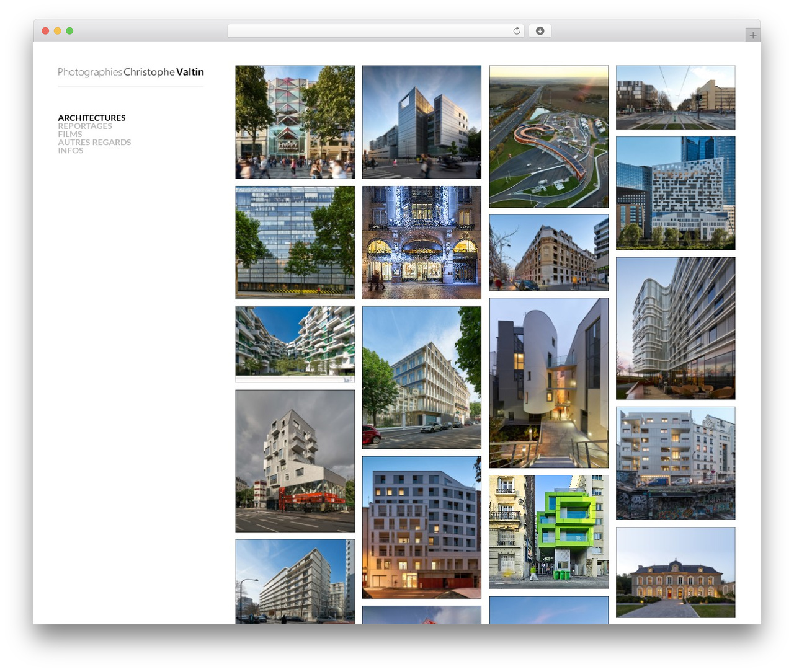This screenshot has width=794, height=672.
Task: Open the courtyard with green balconies photo
Action: pos(295,344)
